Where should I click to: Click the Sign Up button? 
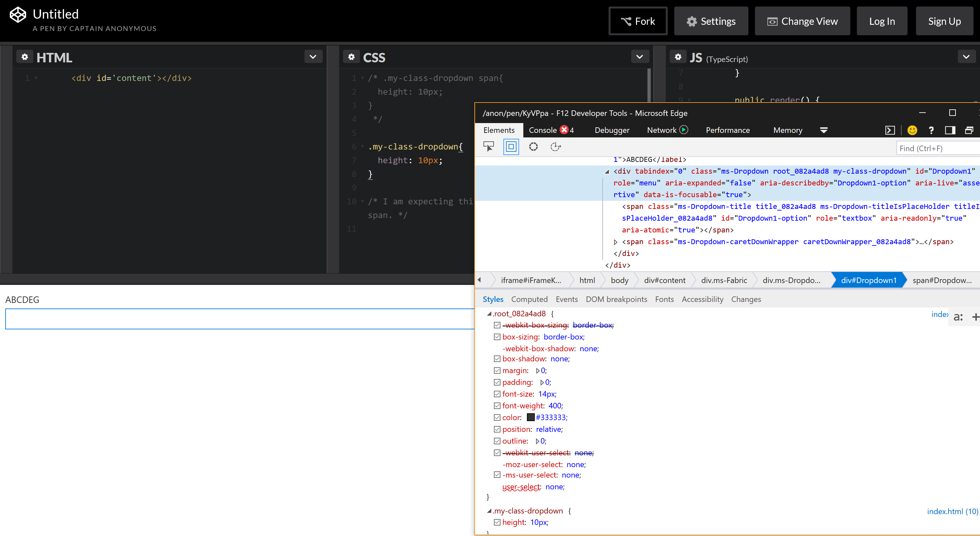point(945,21)
